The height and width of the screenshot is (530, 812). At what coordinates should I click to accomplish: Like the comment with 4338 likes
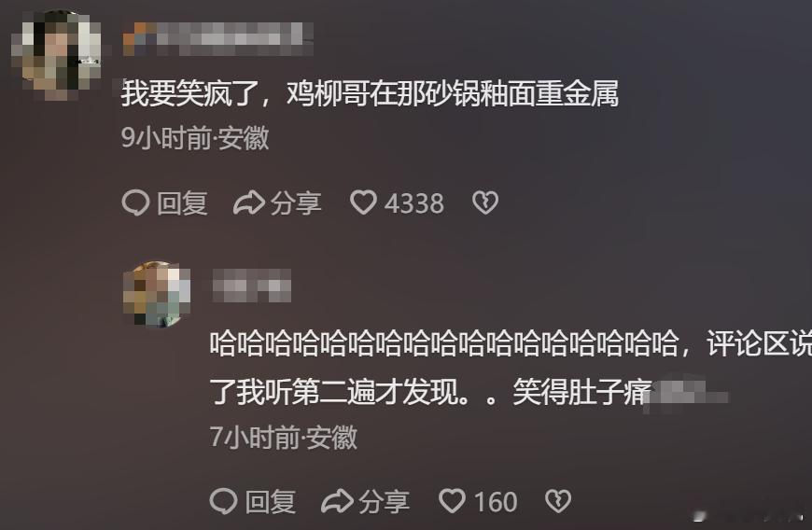[364, 202]
